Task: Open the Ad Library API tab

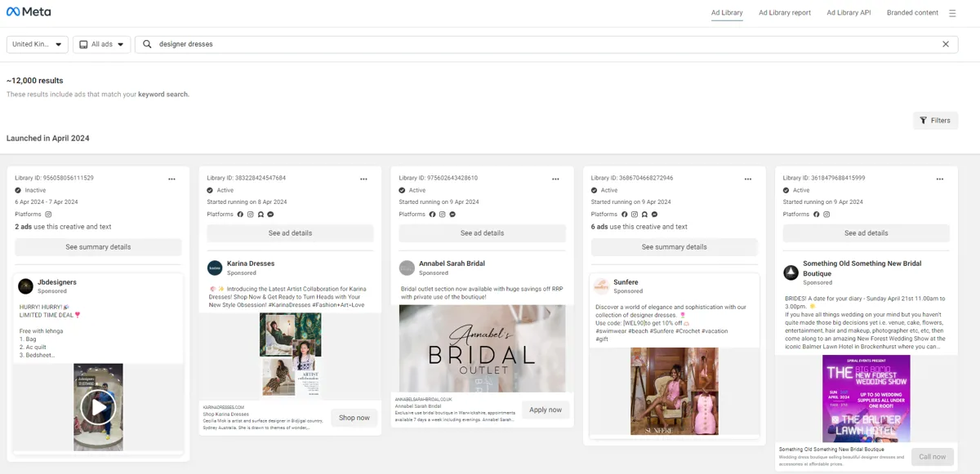Action: coord(849,13)
